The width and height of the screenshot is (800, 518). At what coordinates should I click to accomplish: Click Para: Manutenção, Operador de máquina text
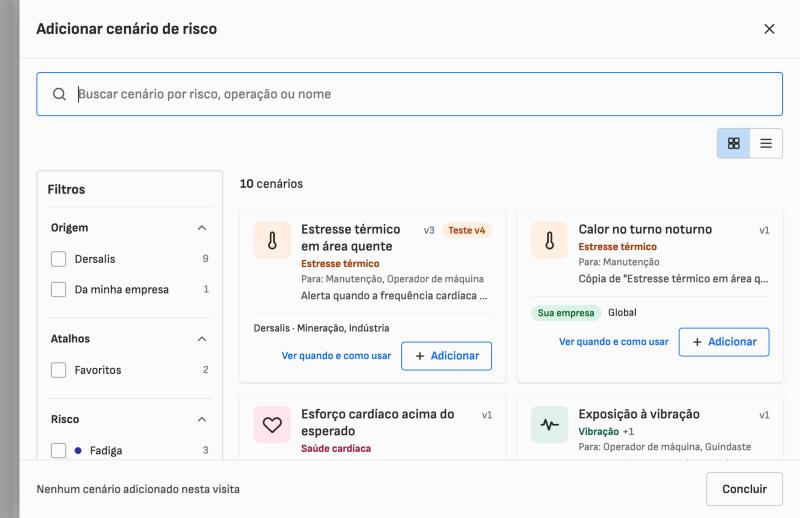[x=392, y=279]
